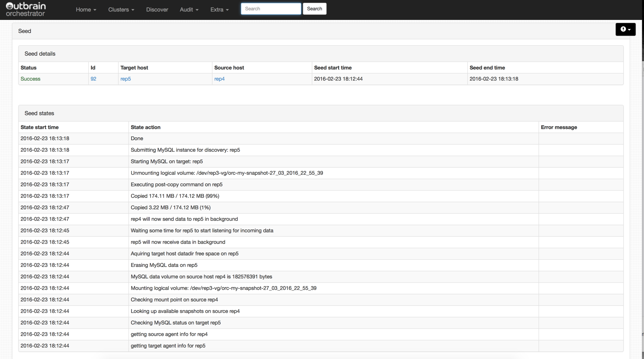This screenshot has width=644, height=359.
Task: Open the exclamation alerts dropdown button
Action: pyautogui.click(x=625, y=29)
